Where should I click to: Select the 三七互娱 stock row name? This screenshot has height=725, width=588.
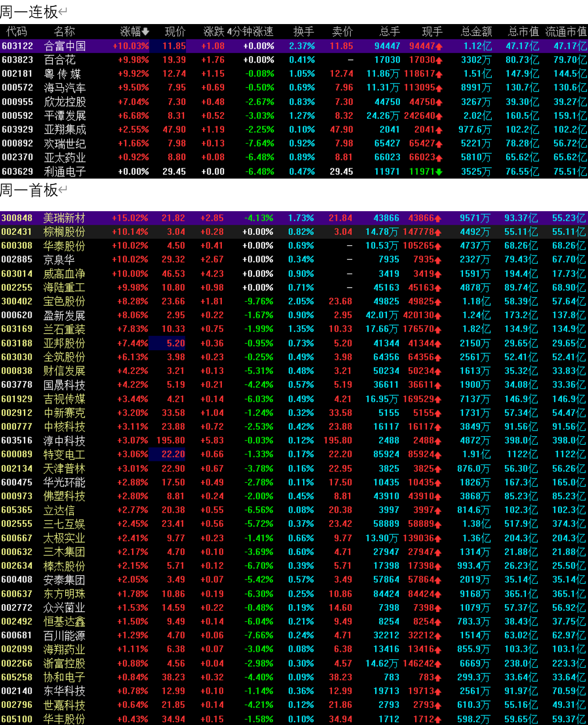[x=64, y=524]
